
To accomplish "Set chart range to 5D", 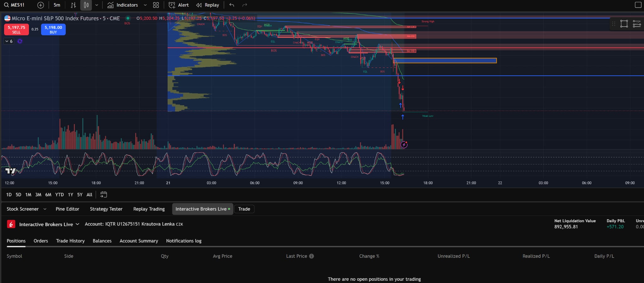I will (19, 195).
